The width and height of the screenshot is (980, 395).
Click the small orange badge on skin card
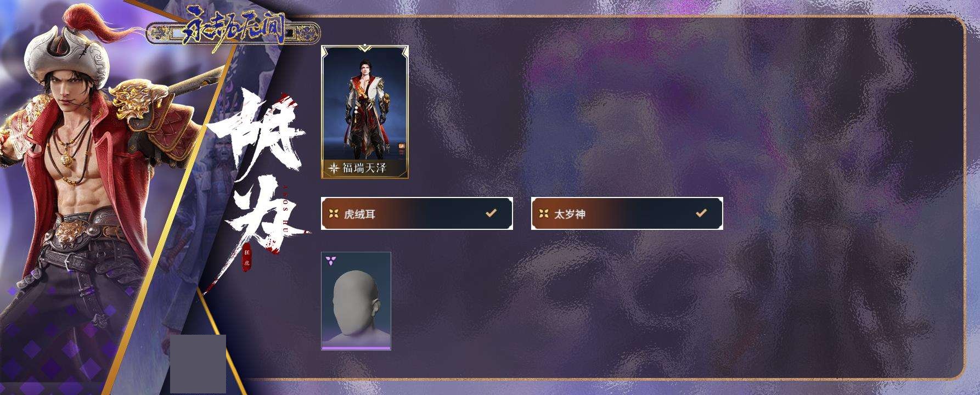pos(401,146)
